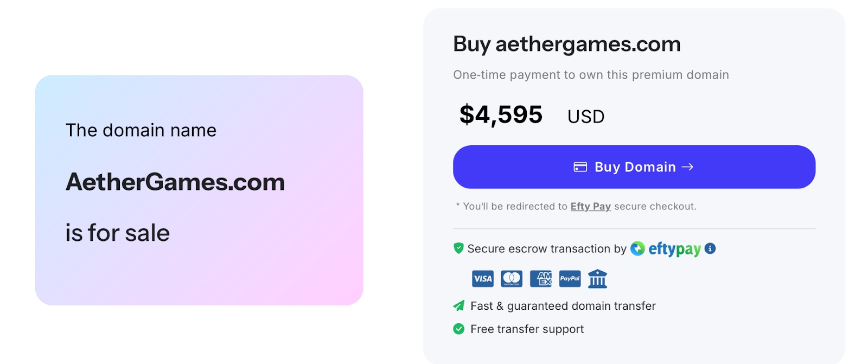Screen dimensions: 868x364
Task: Click the arrow in Buy Domain button
Action: [x=687, y=167]
